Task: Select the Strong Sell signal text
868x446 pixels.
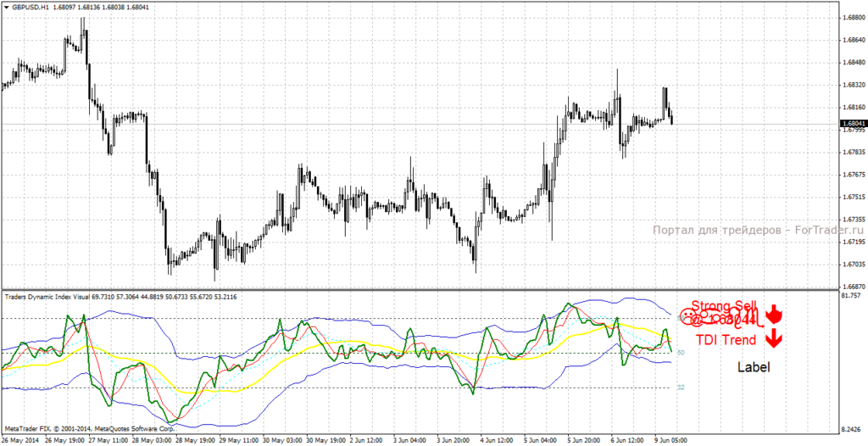Action: [x=721, y=307]
